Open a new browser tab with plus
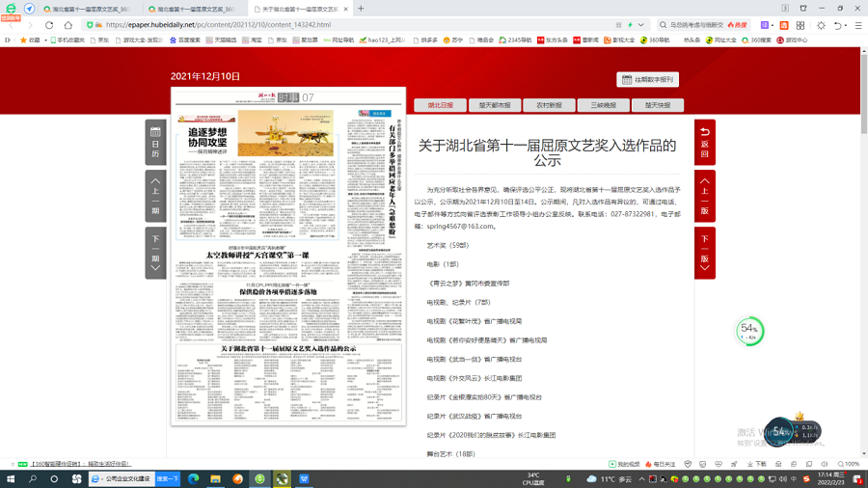The height and width of the screenshot is (488, 868). (x=362, y=9)
